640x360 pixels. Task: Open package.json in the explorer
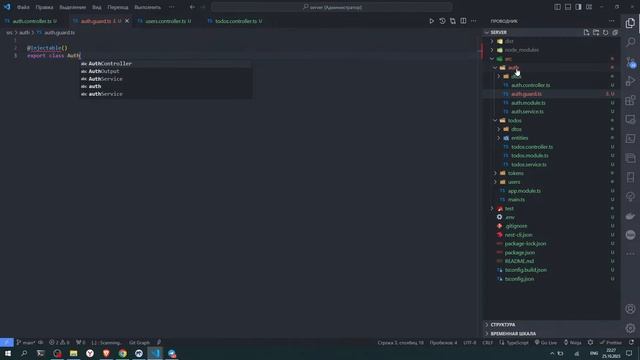tap(520, 253)
